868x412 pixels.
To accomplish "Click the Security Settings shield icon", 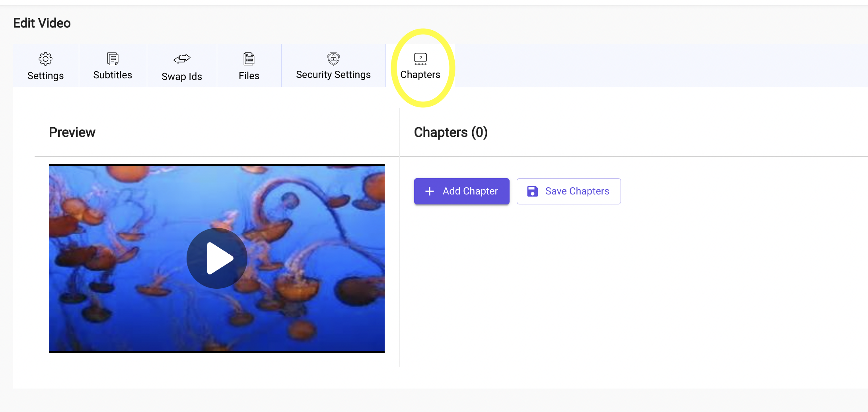I will pyautogui.click(x=333, y=59).
